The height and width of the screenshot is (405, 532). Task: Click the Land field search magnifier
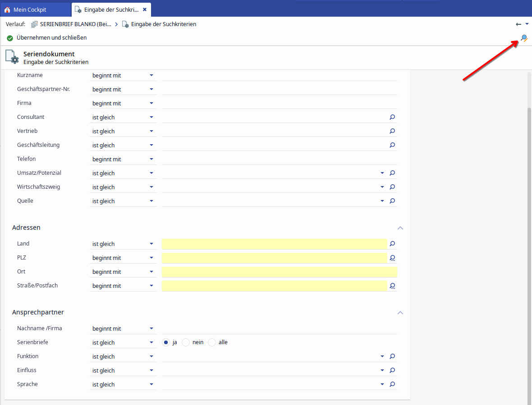pos(392,244)
